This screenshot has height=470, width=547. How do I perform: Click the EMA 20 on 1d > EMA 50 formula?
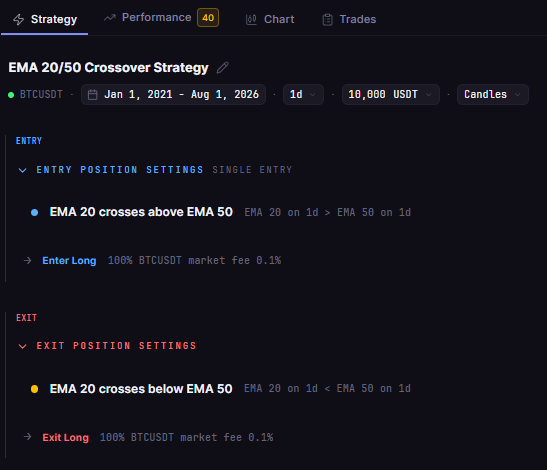[x=328, y=212]
